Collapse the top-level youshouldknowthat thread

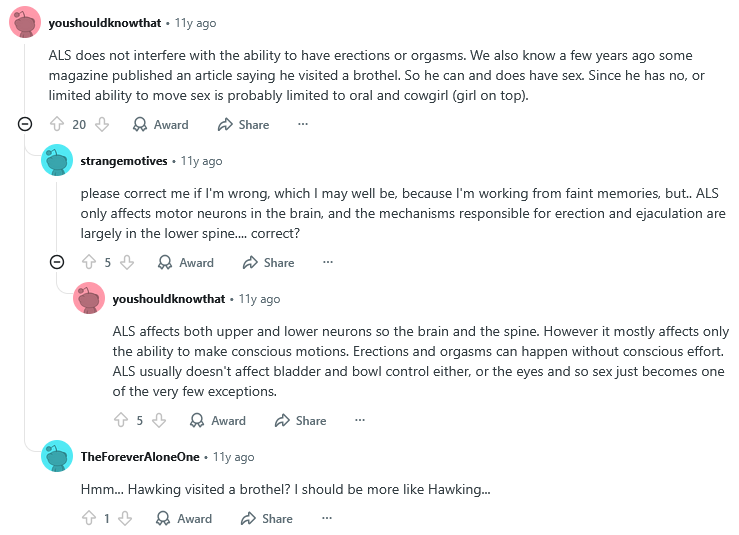click(25, 125)
